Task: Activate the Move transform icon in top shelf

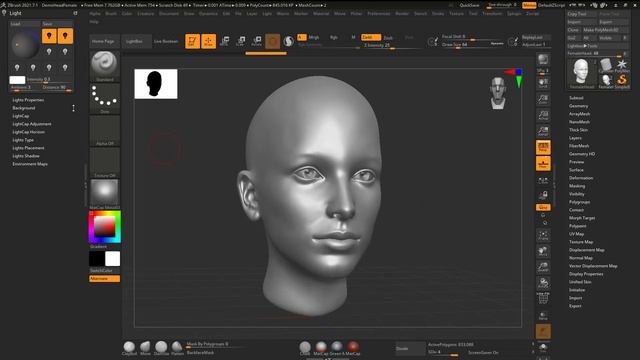Action: click(x=224, y=41)
